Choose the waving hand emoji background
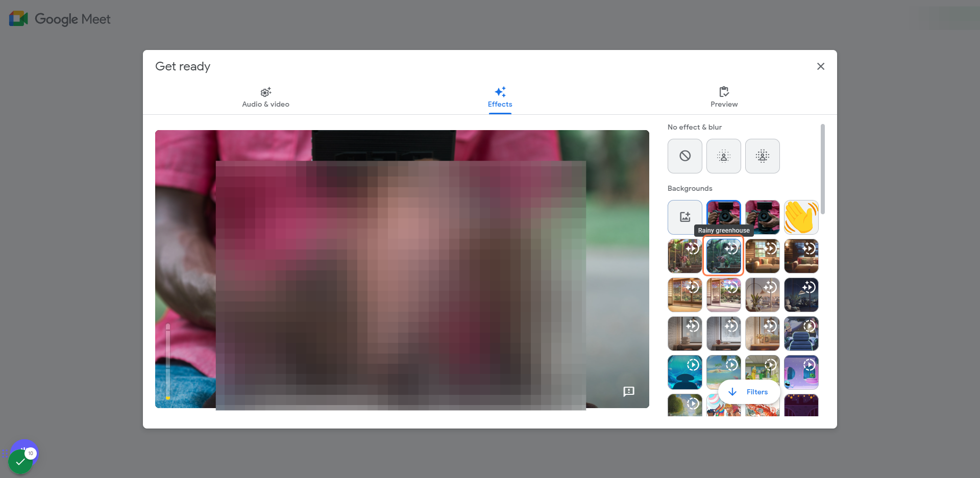Screen dimensions: 980x478 801,217
